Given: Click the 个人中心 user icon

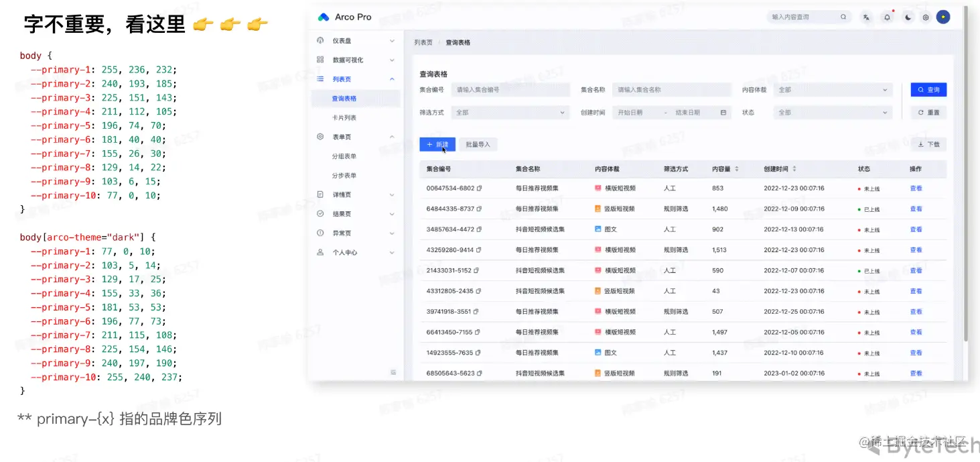Looking at the screenshot, I should click(x=320, y=252).
